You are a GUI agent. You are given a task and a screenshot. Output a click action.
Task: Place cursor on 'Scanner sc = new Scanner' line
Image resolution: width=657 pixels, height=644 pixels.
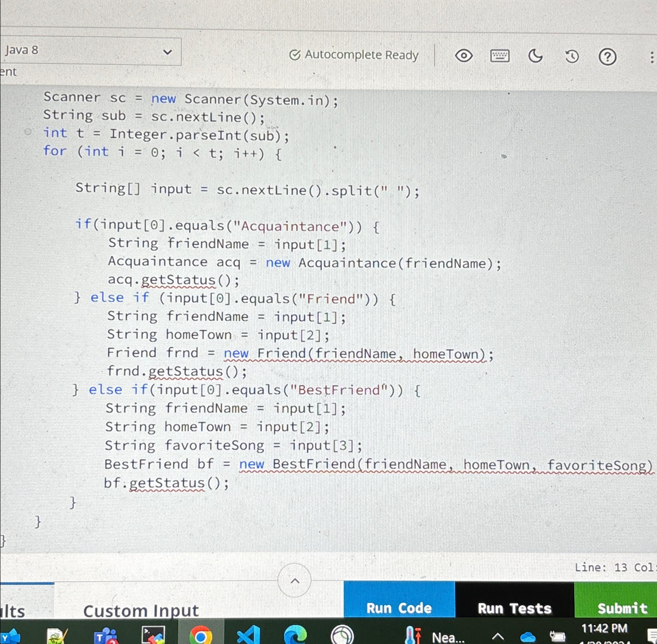(x=191, y=99)
